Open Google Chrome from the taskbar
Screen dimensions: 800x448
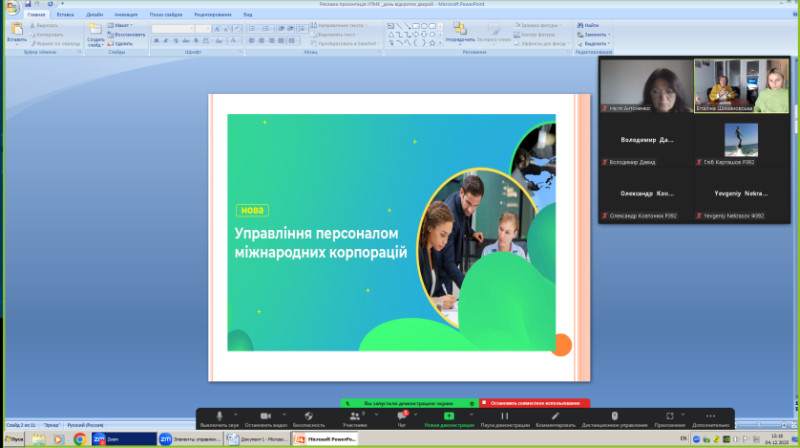pos(80,438)
